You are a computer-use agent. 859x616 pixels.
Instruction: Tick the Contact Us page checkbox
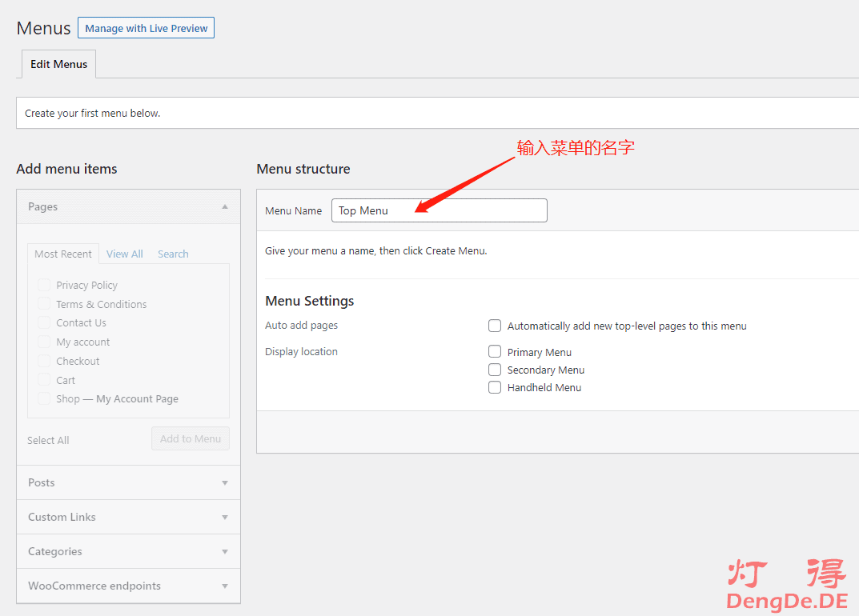point(44,322)
